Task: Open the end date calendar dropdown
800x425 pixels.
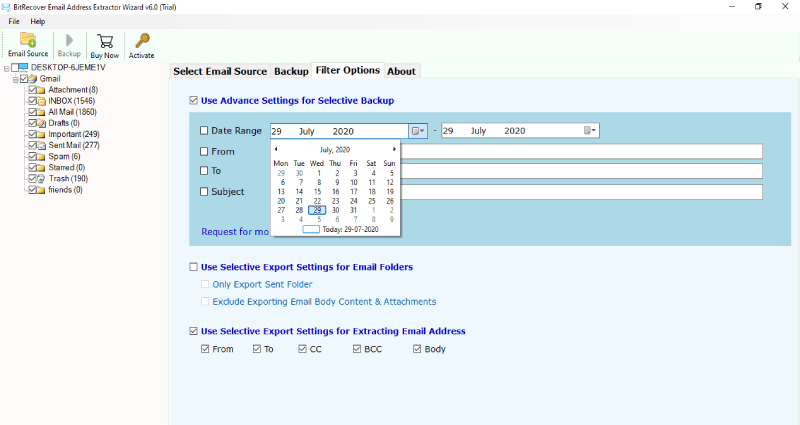Action: pos(590,131)
